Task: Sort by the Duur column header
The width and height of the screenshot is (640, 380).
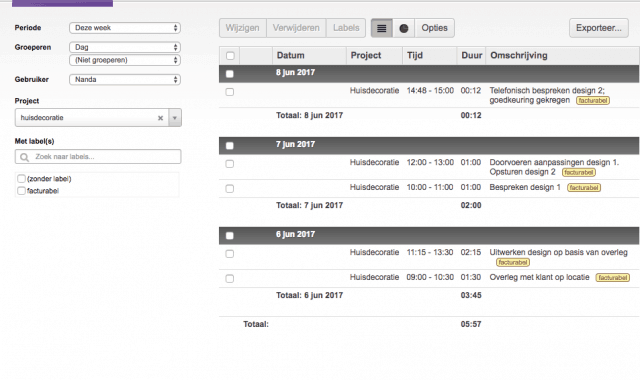Action: point(472,56)
